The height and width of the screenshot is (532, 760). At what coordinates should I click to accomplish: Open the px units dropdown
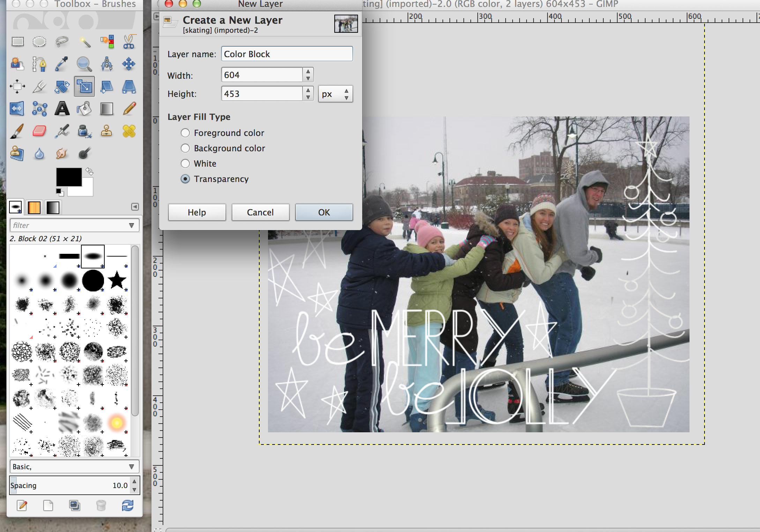pyautogui.click(x=335, y=94)
